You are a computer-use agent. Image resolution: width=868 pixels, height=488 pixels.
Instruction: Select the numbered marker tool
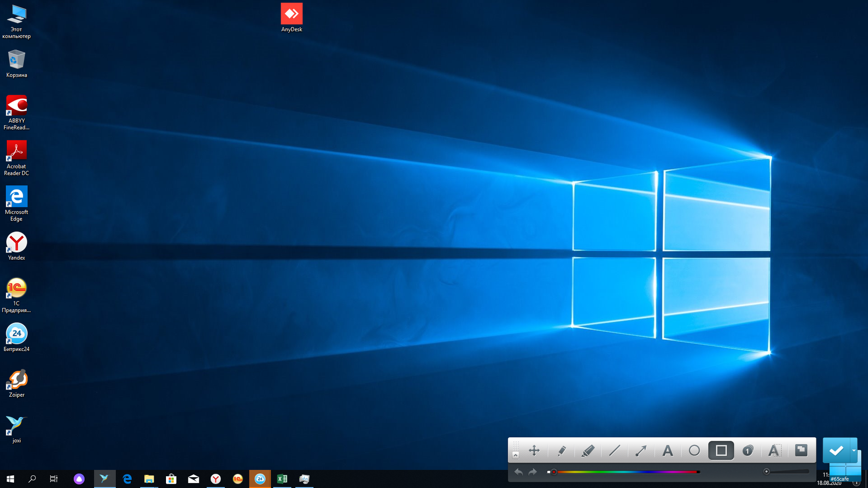[747, 450]
